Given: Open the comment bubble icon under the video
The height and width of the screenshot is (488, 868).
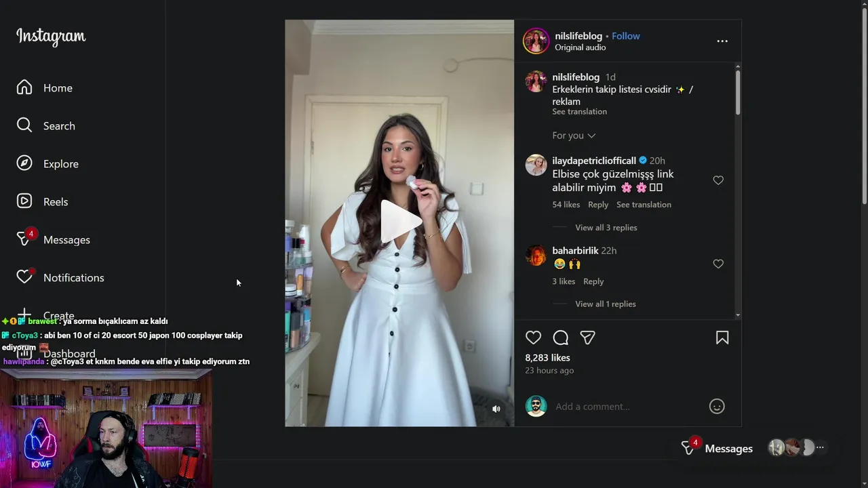Looking at the screenshot, I should pyautogui.click(x=561, y=338).
